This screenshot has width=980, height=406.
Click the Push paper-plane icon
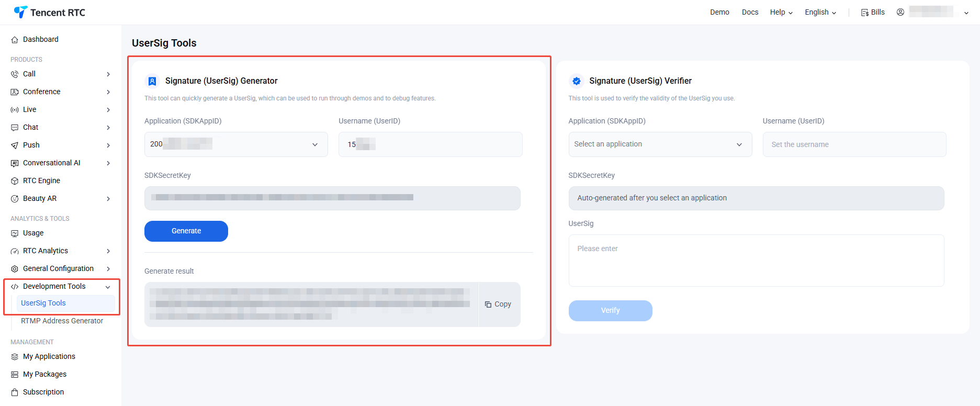pos(15,145)
